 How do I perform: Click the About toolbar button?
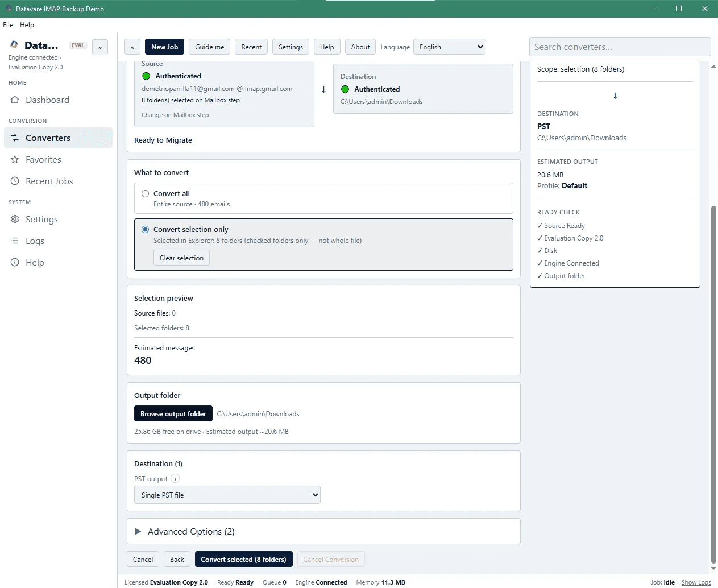[x=360, y=47]
